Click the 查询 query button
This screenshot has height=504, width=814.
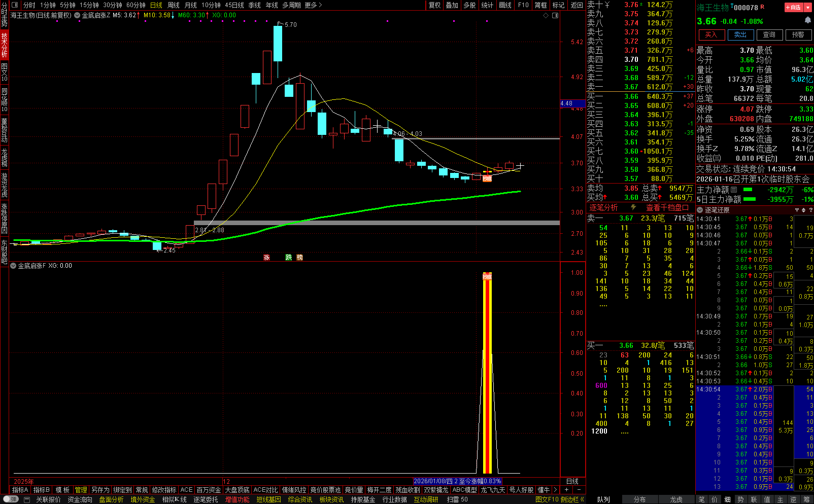769,34
